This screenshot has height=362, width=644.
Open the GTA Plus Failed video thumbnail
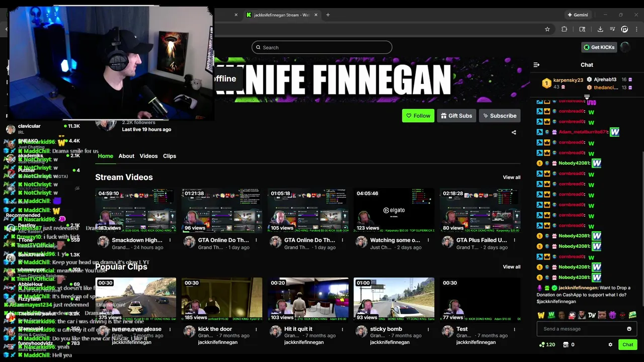(x=480, y=211)
